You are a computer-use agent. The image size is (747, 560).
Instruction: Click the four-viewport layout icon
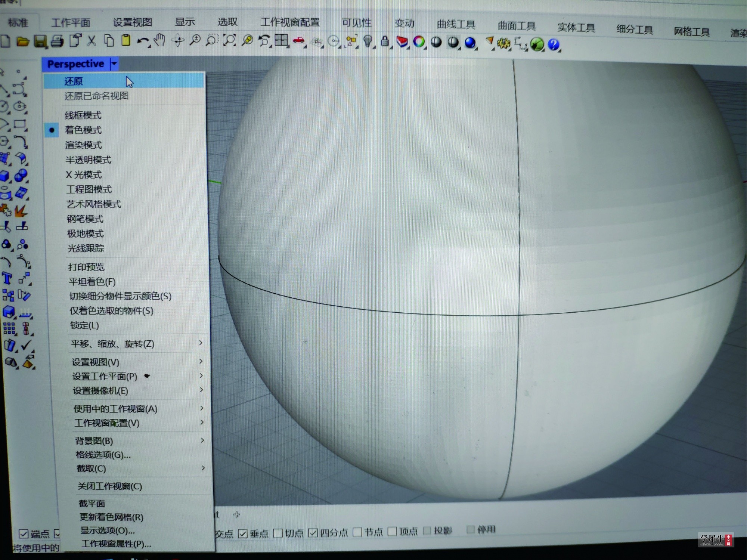point(281,40)
